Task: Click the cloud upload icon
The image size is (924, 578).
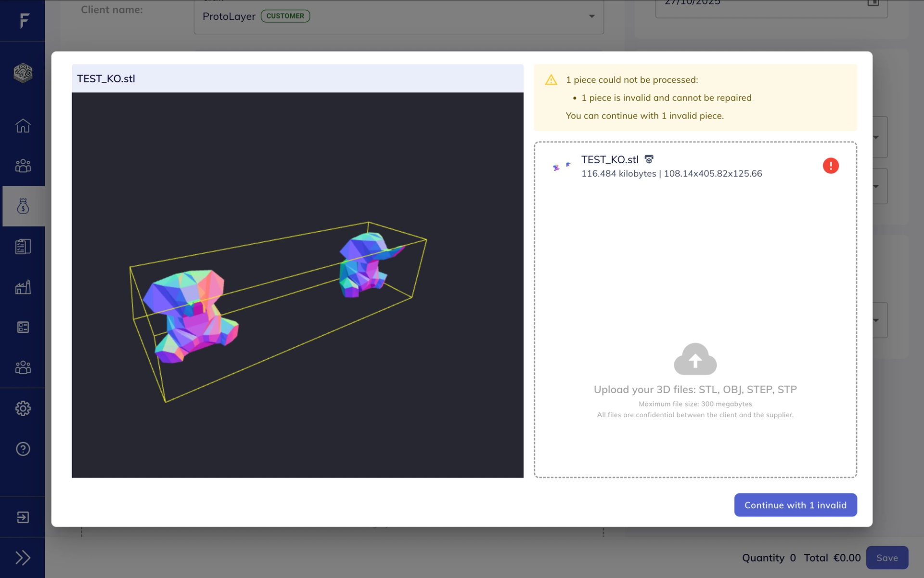Action: point(695,359)
